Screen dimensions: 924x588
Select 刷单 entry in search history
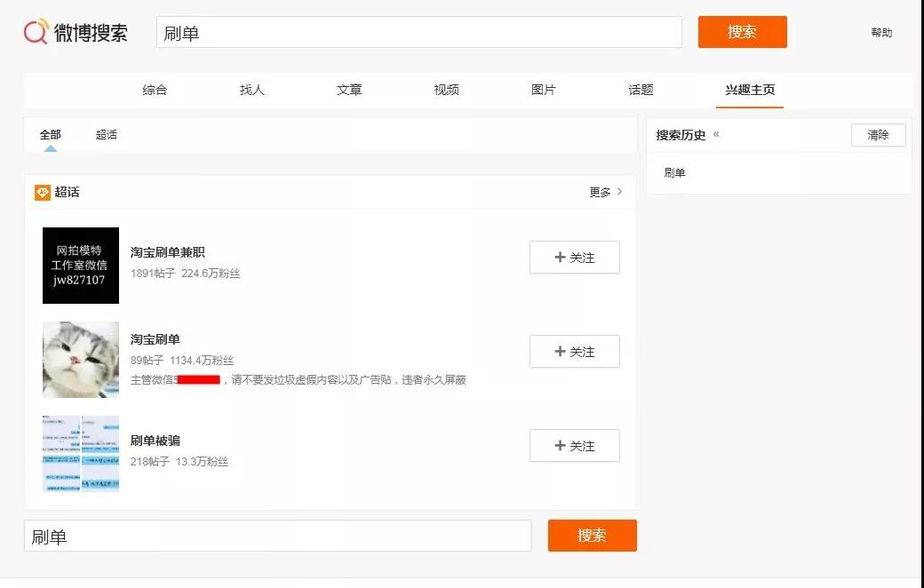coord(674,172)
